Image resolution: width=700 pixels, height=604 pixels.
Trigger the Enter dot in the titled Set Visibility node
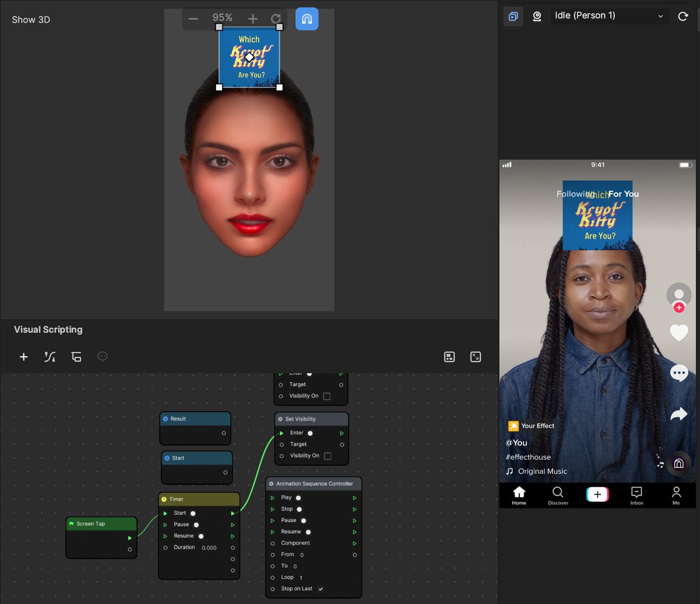[x=310, y=433]
